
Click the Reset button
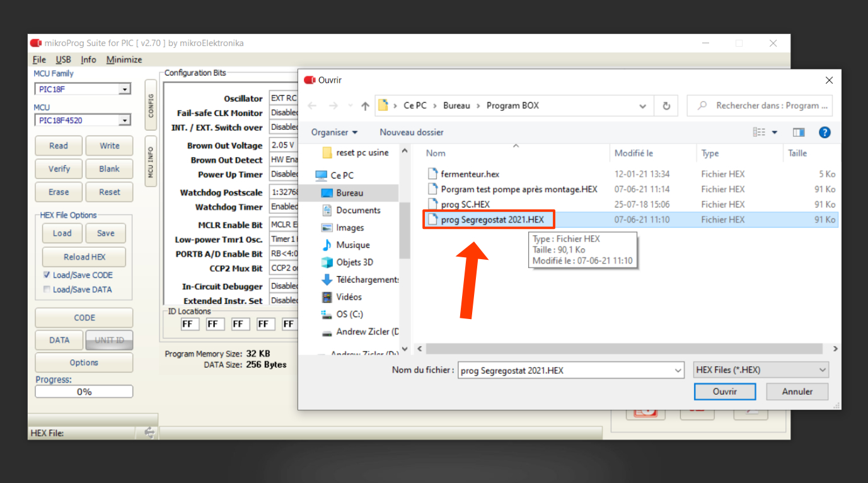tap(110, 192)
